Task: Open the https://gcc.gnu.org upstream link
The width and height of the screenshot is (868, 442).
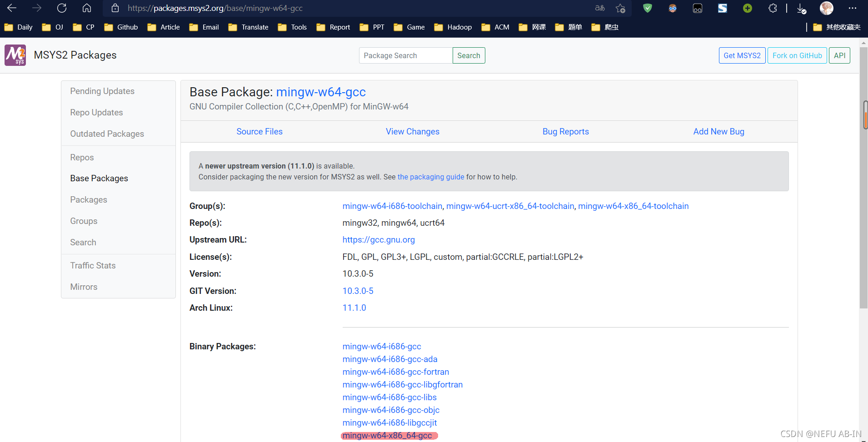Action: (x=379, y=240)
